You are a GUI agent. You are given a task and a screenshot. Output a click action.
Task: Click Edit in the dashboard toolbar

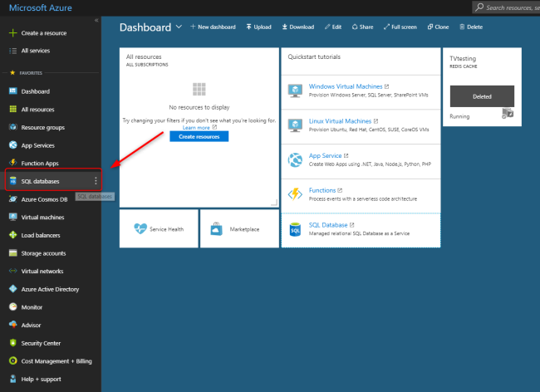coord(332,27)
